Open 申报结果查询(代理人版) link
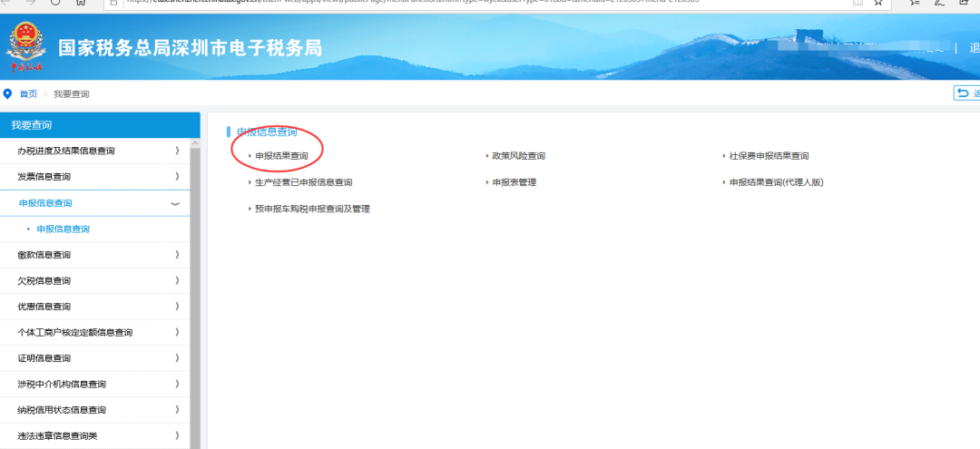Viewport: 980px width, 449px height. click(777, 182)
